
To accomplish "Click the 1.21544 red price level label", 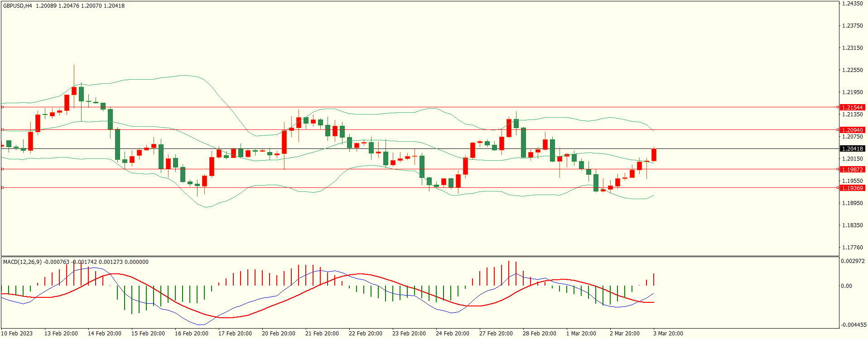I will (852, 107).
